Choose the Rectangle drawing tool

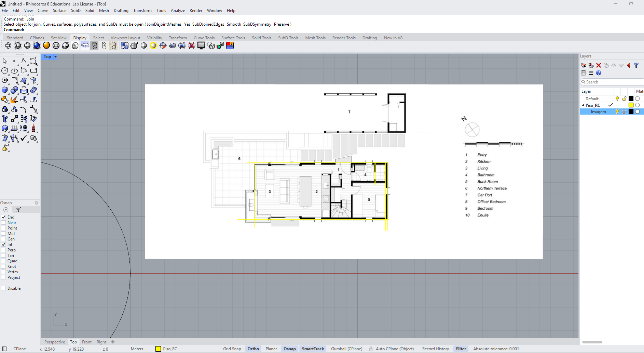33,71
